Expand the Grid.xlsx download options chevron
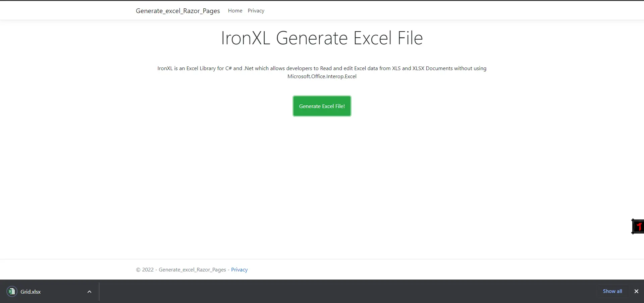This screenshot has width=644, height=303. (x=89, y=292)
